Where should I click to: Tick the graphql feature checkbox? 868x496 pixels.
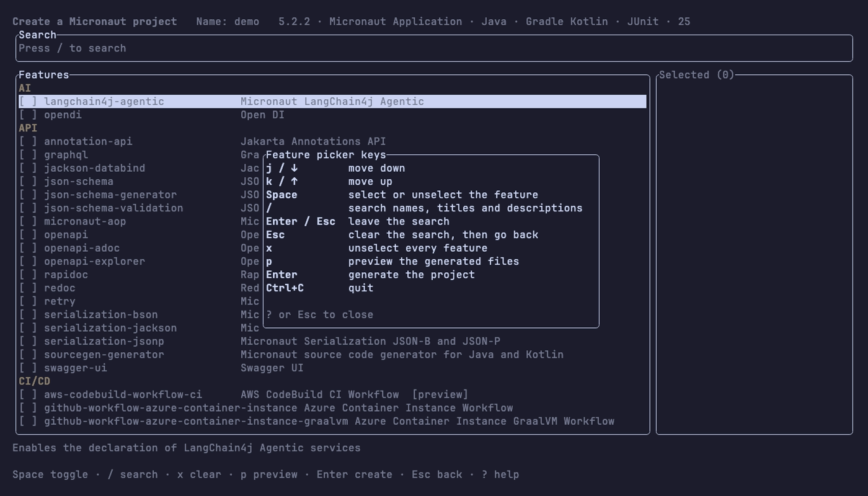pos(28,155)
